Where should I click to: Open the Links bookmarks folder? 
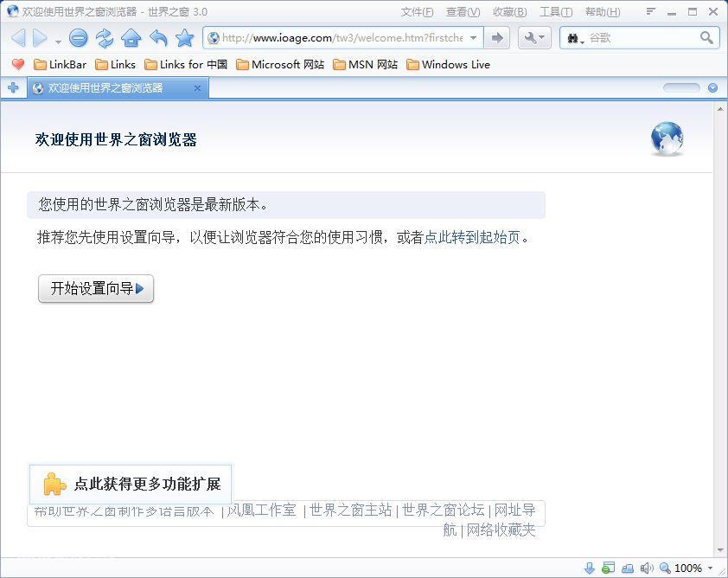click(x=115, y=65)
